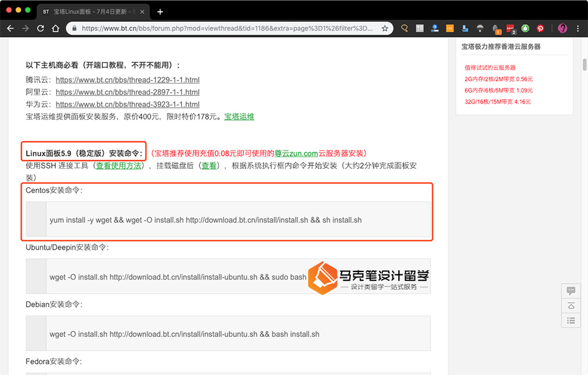Go back to the previous page
This screenshot has height=375, width=588.
[x=11, y=28]
